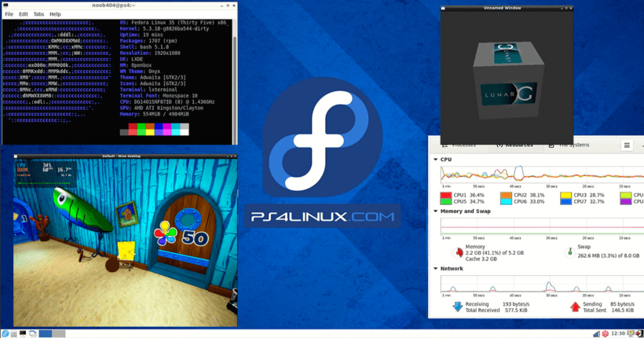
Task: Click the 'GPU: AMD ATI Kingston/Clayton' line
Action: [x=162, y=108]
